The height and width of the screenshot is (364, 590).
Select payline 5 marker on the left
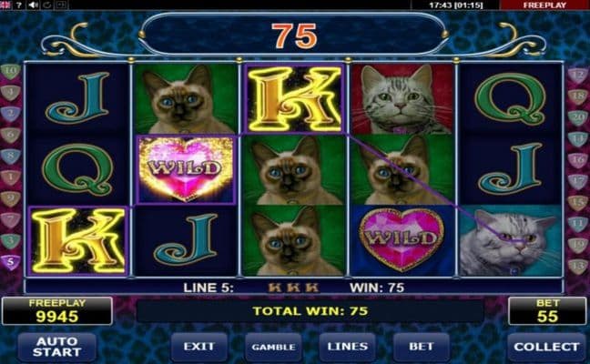(x=11, y=262)
